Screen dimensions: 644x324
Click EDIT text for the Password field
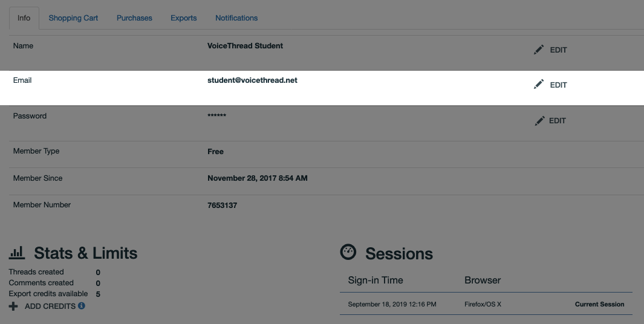pyautogui.click(x=558, y=121)
